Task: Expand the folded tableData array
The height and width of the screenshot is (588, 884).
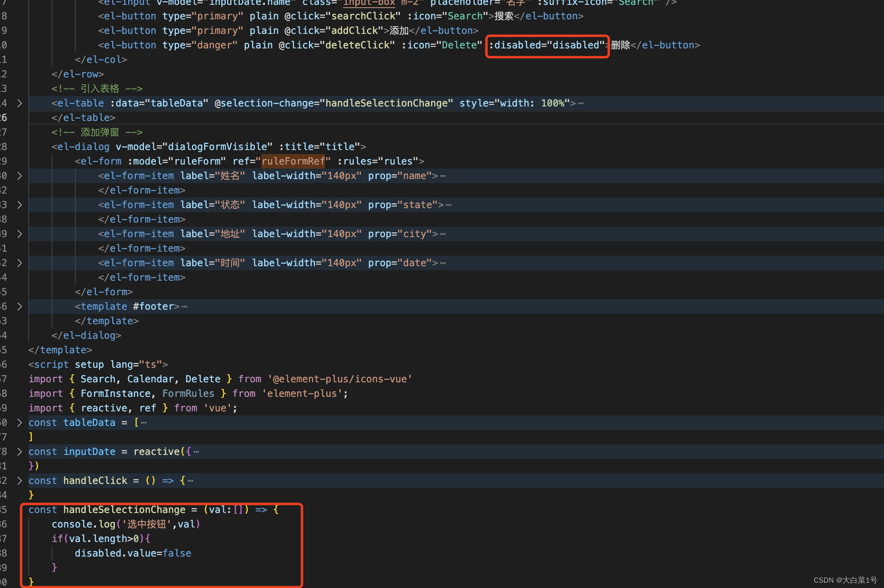Action: pos(19,423)
